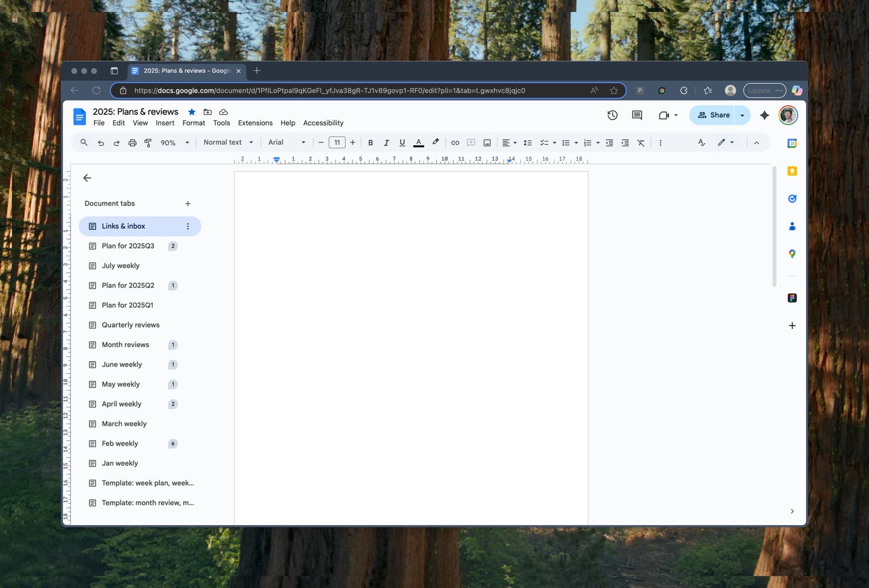Toggle the bulleted list
The height and width of the screenshot is (588, 869).
pyautogui.click(x=566, y=142)
